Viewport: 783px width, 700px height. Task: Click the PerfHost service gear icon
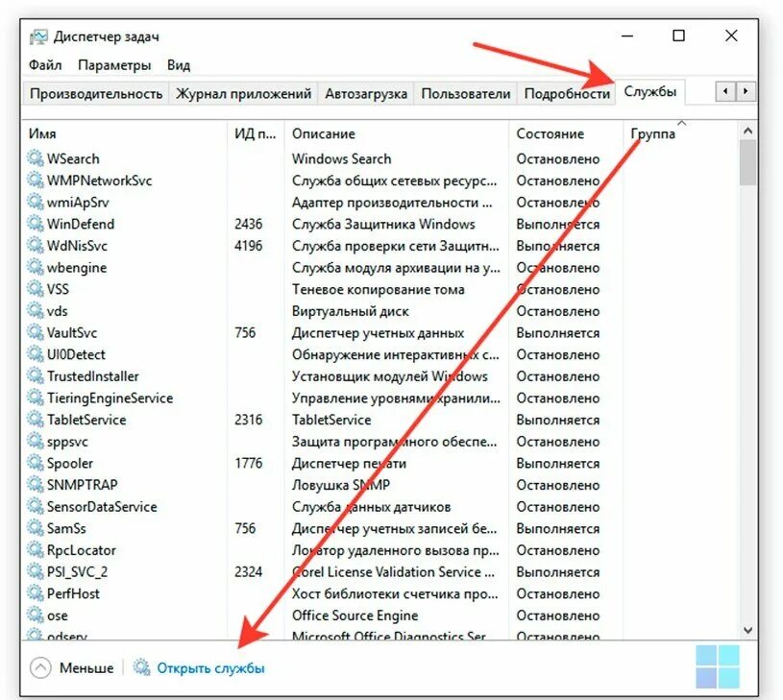(x=35, y=593)
